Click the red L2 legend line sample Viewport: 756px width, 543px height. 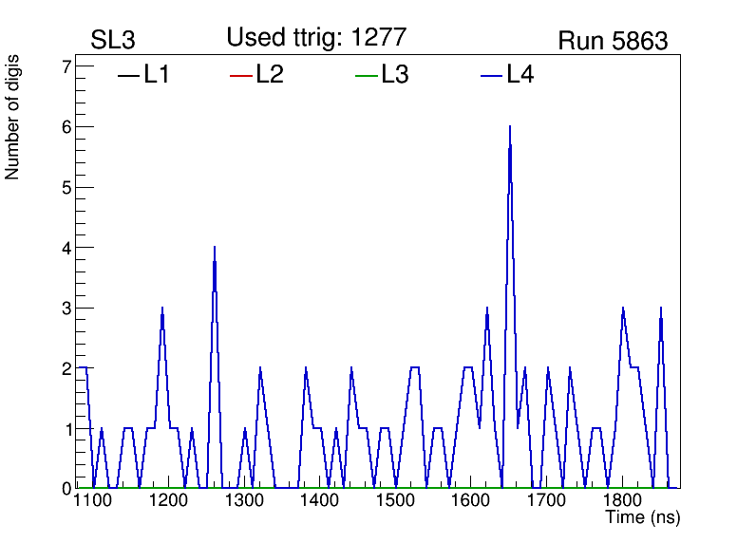(x=241, y=76)
